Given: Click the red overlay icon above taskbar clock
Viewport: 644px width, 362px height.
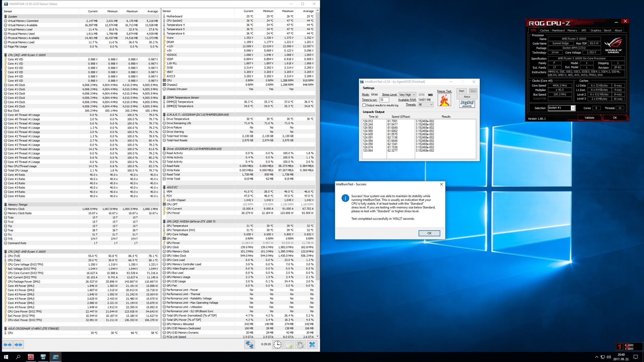Looking at the screenshot, I should [x=619, y=346].
